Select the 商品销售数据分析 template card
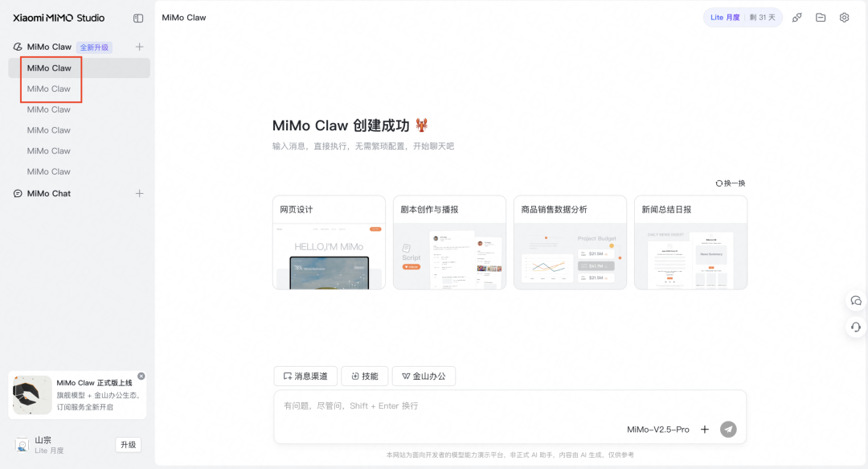The height and width of the screenshot is (469, 868). tap(570, 242)
